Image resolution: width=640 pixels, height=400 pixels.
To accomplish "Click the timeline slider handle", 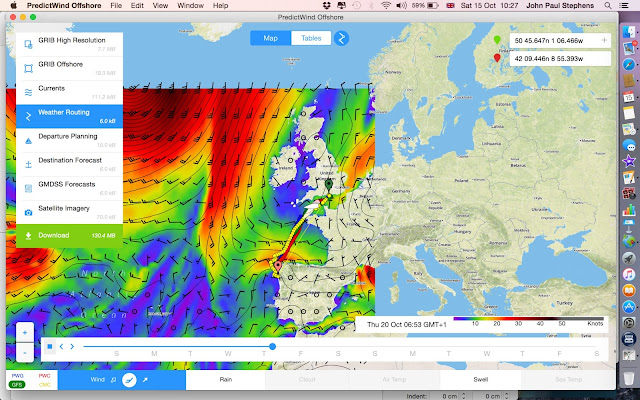I will tap(272, 347).
